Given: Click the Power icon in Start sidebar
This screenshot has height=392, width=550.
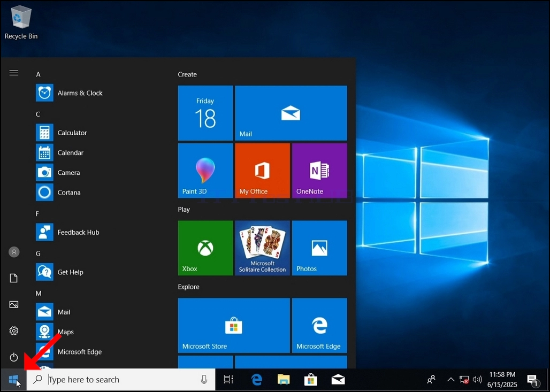Looking at the screenshot, I should point(14,357).
